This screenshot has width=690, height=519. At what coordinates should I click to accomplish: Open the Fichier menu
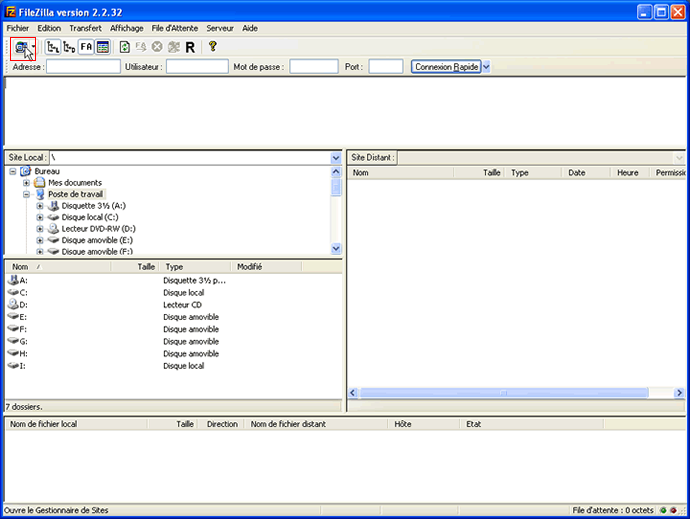click(x=18, y=28)
